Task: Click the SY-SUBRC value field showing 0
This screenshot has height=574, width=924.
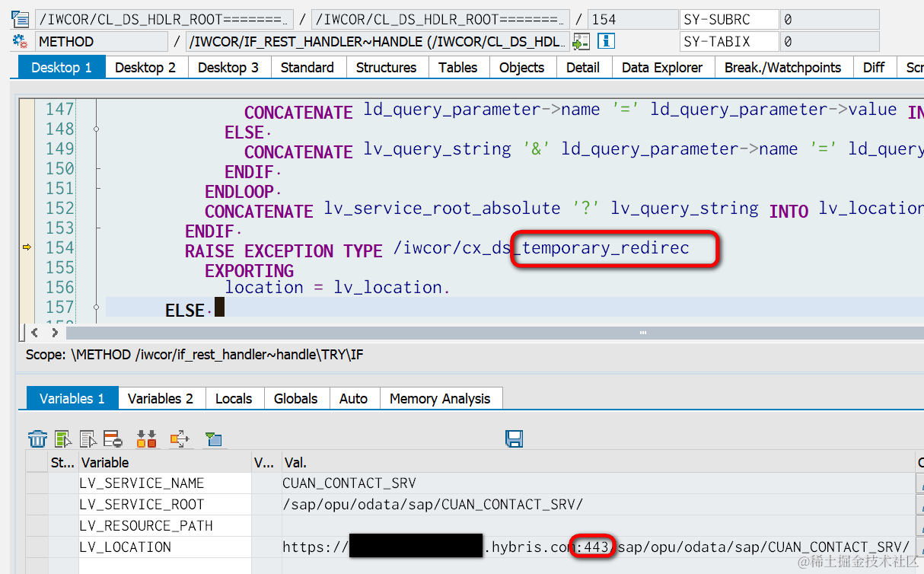Action: coord(830,20)
